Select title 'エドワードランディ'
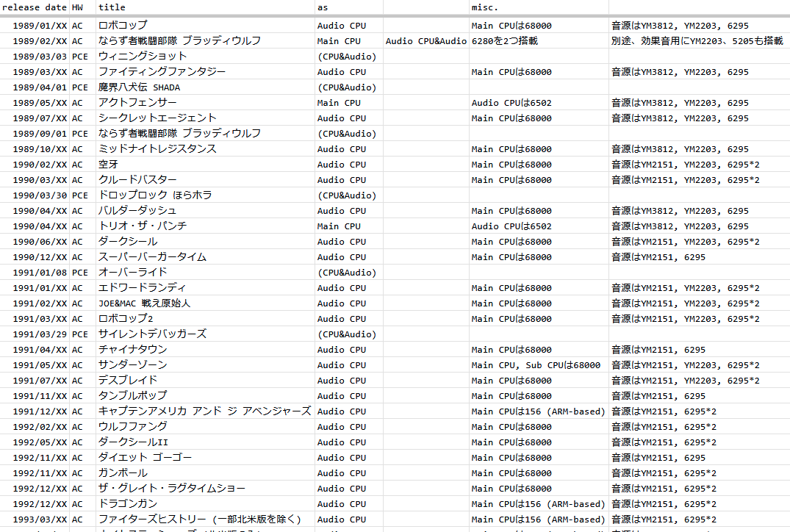The image size is (790, 532). tap(143, 287)
